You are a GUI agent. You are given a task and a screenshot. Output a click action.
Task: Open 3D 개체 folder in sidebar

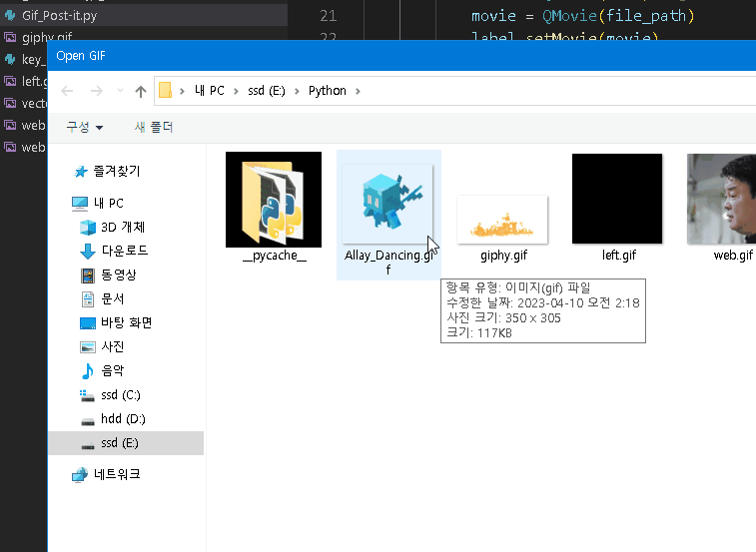point(112,227)
